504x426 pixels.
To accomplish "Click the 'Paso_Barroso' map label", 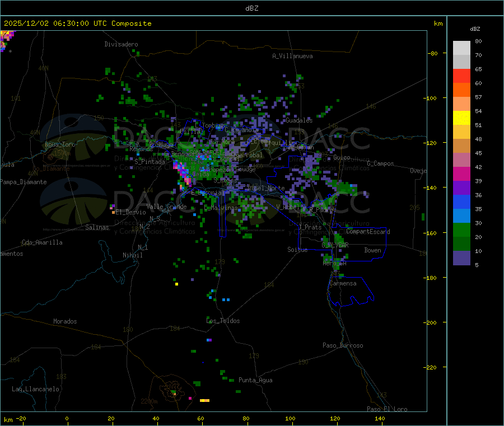I will 343,345.
